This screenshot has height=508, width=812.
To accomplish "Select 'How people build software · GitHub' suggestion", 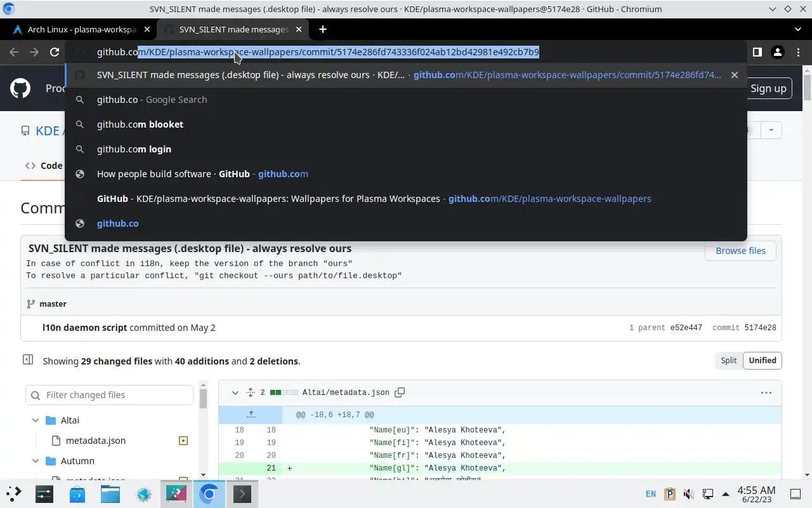I will 406,174.
